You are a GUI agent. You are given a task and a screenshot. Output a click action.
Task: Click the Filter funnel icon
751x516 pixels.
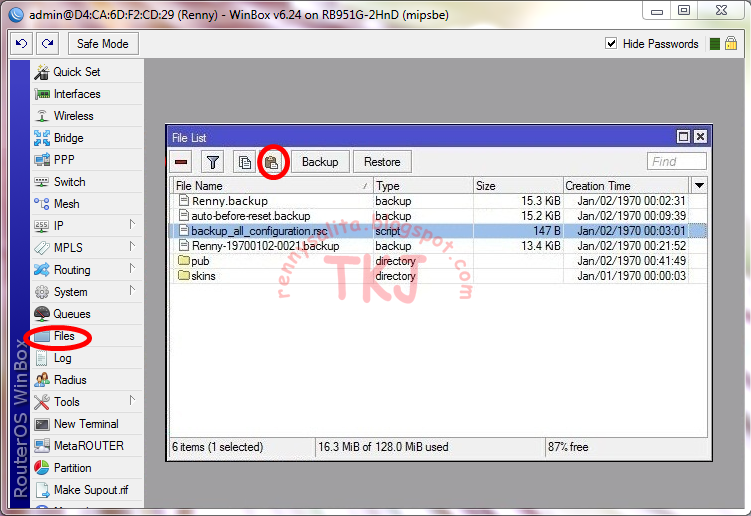pos(213,162)
